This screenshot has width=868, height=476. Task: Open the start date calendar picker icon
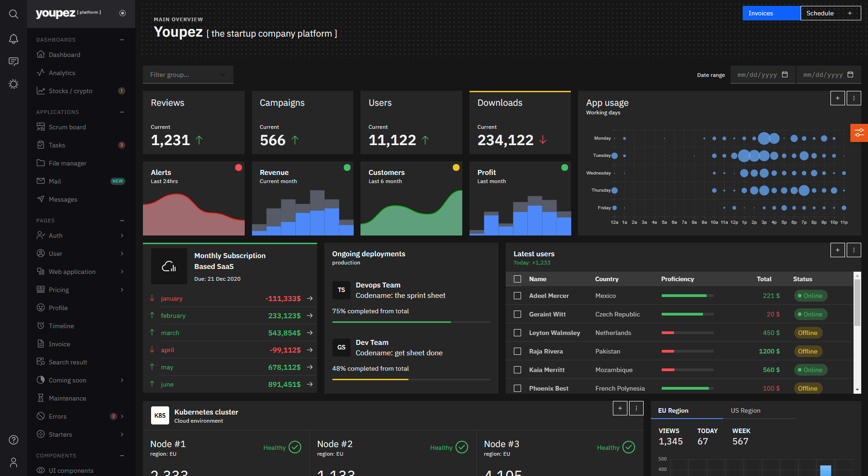click(785, 75)
